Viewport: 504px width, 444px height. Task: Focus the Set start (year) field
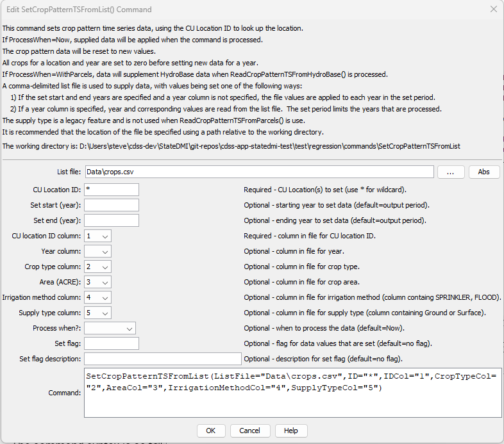pos(112,205)
